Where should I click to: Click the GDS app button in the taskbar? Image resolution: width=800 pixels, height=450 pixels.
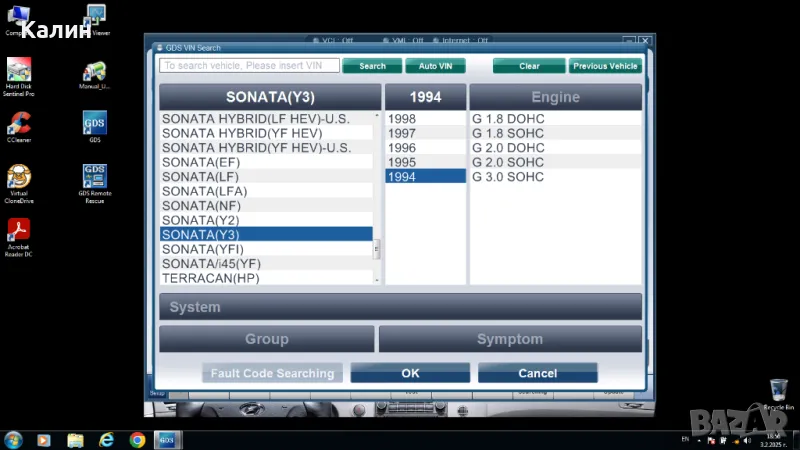pos(167,439)
